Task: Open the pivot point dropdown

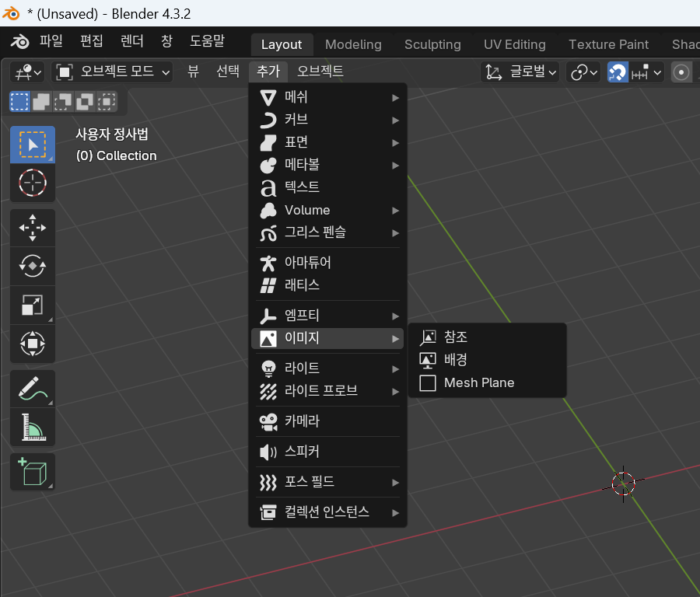Action: pyautogui.click(x=583, y=72)
